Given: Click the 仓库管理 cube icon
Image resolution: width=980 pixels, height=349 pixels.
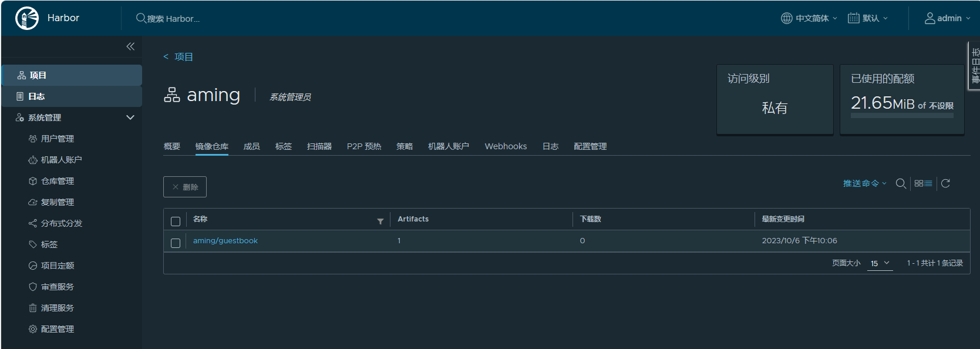Looking at the screenshot, I should coord(33,181).
